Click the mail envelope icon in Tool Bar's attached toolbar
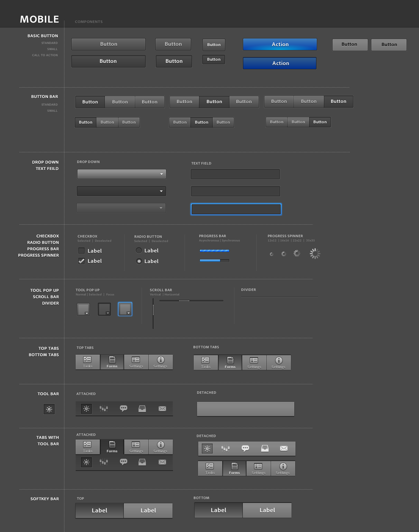419x532 pixels. pyautogui.click(x=162, y=409)
